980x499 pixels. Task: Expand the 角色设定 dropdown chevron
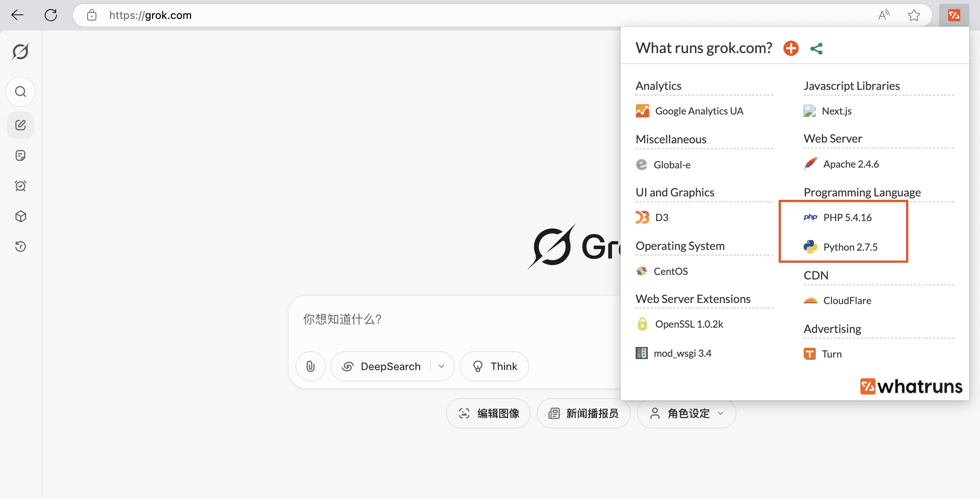pos(721,413)
